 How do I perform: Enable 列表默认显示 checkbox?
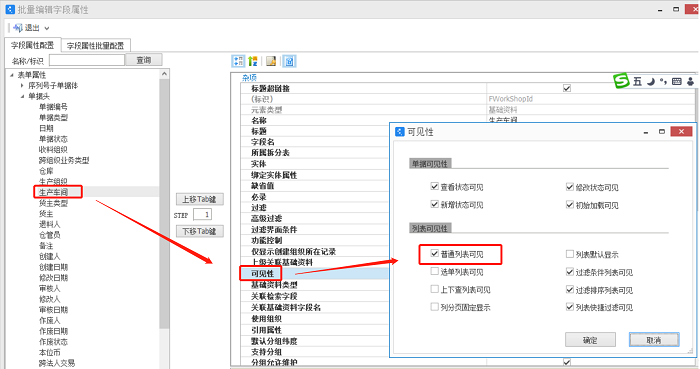coord(570,254)
